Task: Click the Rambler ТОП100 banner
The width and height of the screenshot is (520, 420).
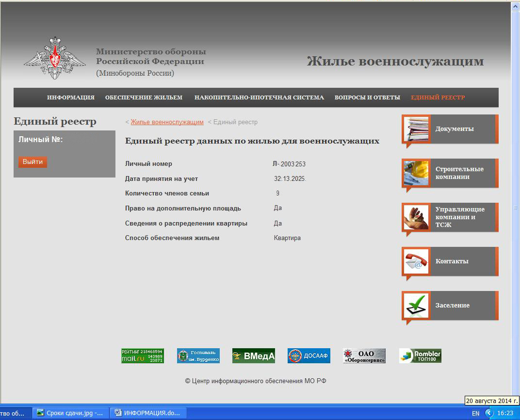Action: coord(420,355)
